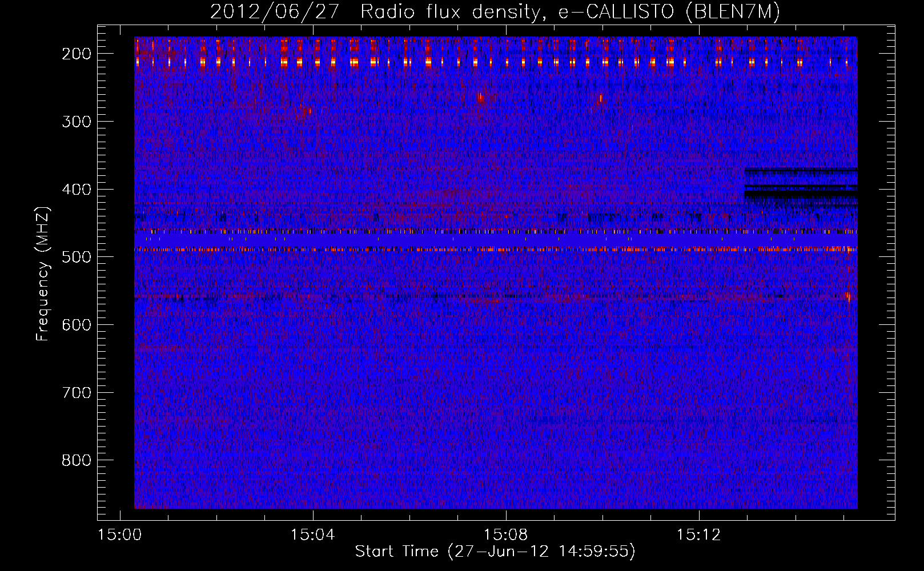Click the 200 frequency tick label

[77, 54]
